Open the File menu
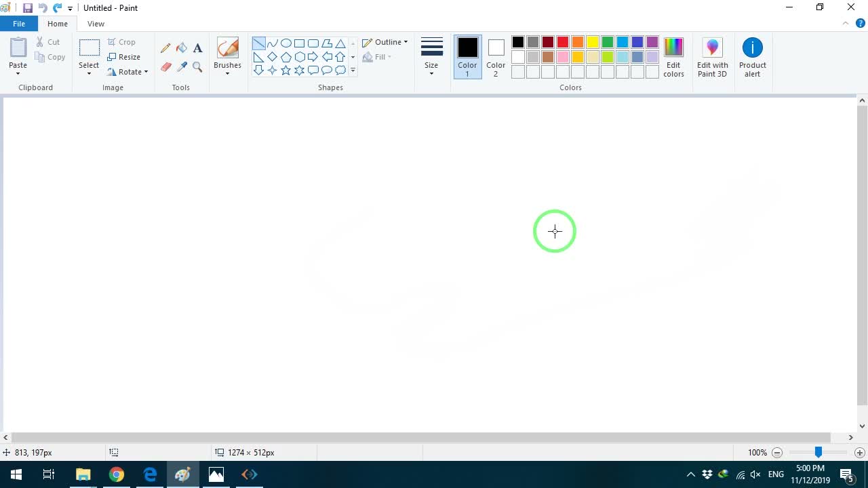This screenshot has width=868, height=488. [19, 24]
